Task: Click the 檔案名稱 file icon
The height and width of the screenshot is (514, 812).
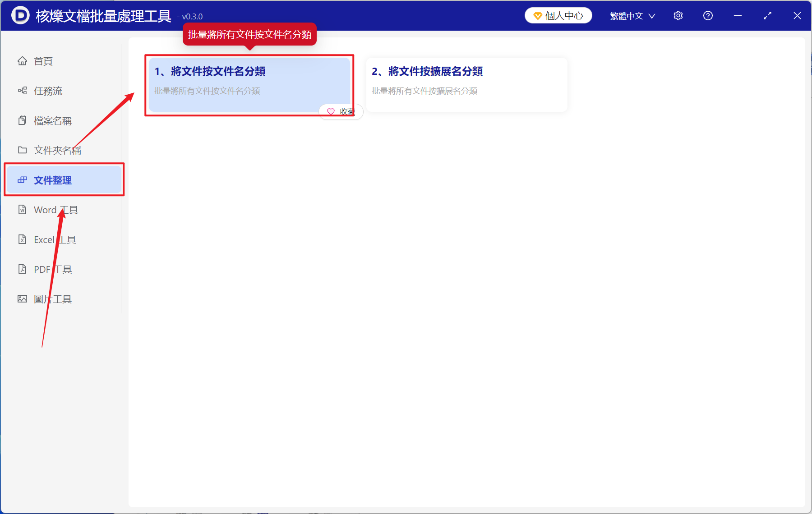Action: tap(22, 120)
